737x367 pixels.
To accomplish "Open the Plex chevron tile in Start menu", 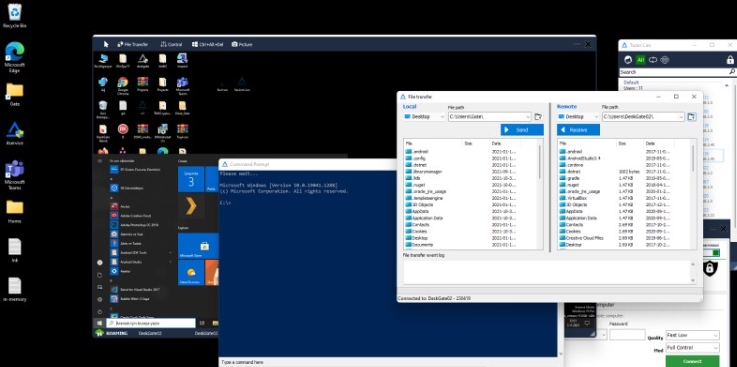I will [191, 206].
